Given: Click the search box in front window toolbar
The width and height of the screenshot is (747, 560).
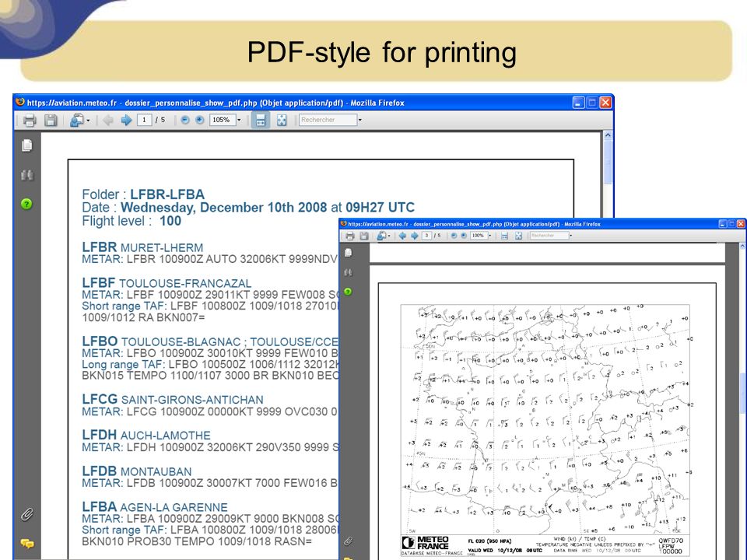Looking at the screenshot, I should 549,236.
